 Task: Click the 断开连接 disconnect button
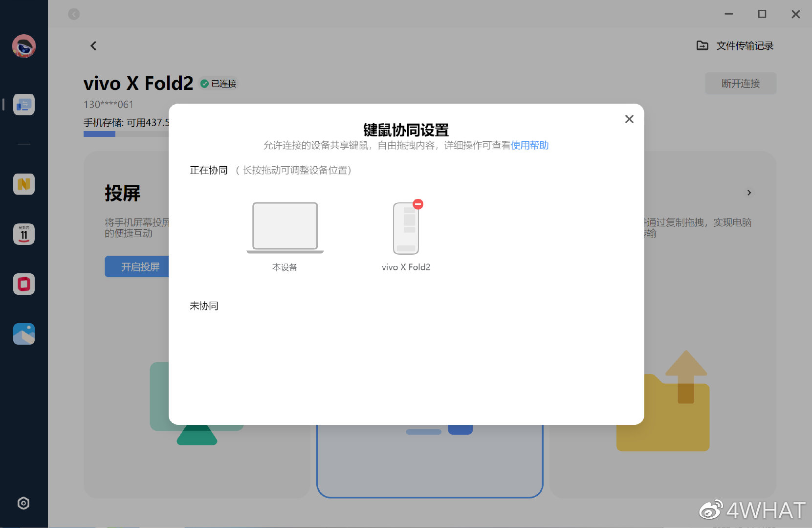tap(740, 83)
